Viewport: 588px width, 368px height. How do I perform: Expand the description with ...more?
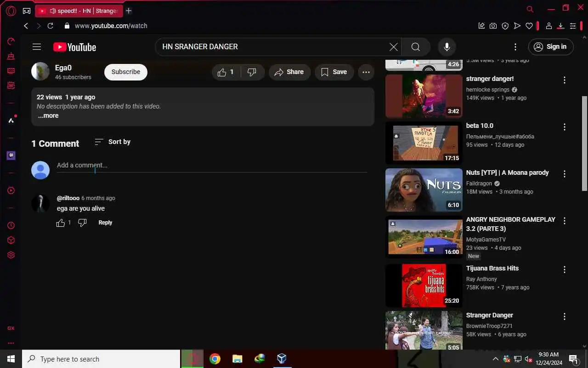coord(48,116)
